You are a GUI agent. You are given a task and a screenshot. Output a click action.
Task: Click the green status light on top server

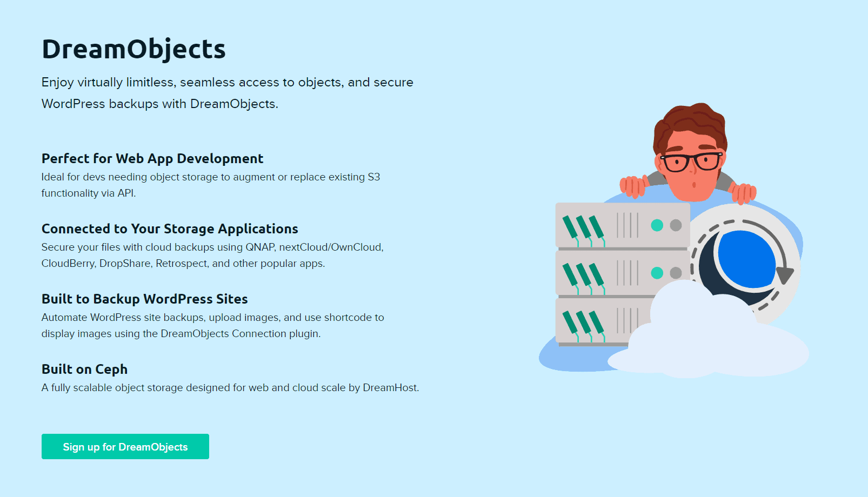657,225
